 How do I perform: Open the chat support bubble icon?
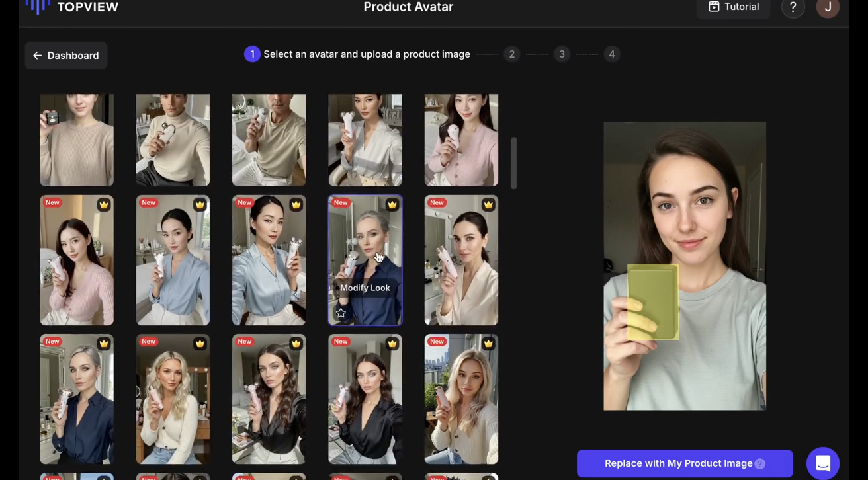point(823,463)
